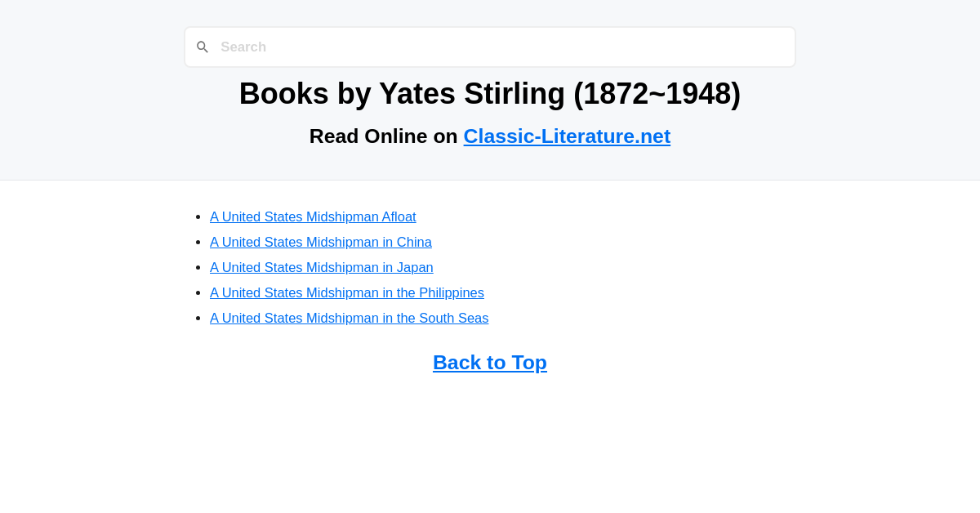Image resolution: width=980 pixels, height=513 pixels.
Task: Follow the Classic-Literature.net hyperlink
Action: pyautogui.click(x=567, y=136)
